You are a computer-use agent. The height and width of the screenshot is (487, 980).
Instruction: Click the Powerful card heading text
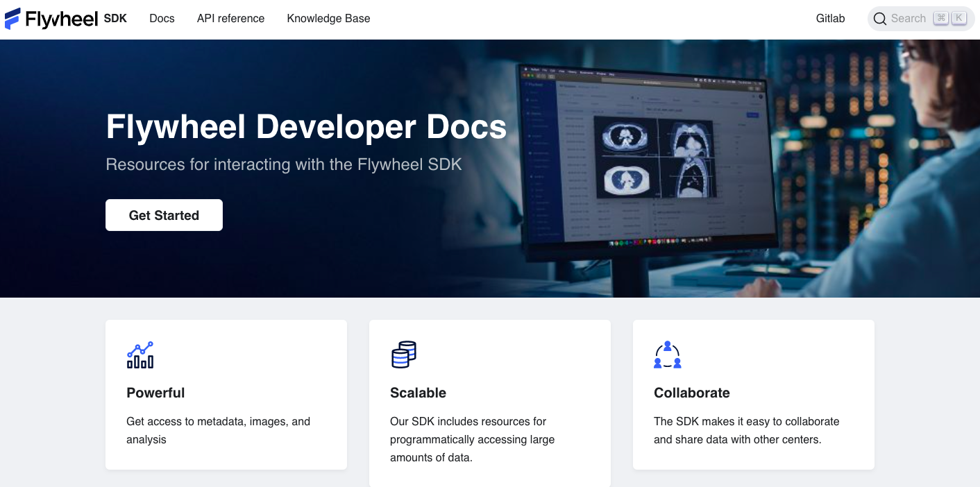pos(155,393)
